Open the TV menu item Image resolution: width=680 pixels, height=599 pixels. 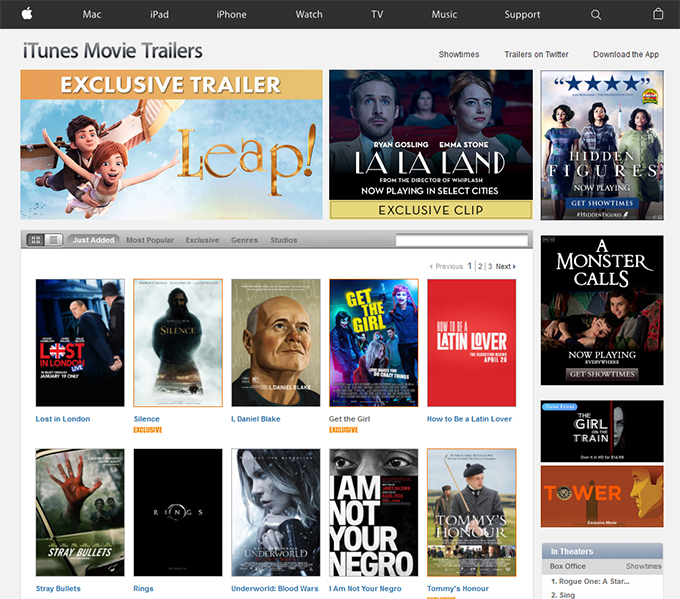point(377,14)
